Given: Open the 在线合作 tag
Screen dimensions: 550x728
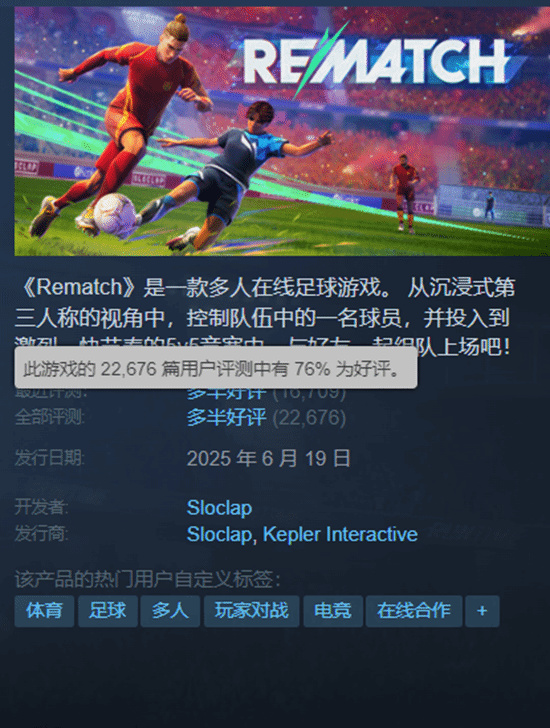Looking at the screenshot, I should (x=414, y=611).
